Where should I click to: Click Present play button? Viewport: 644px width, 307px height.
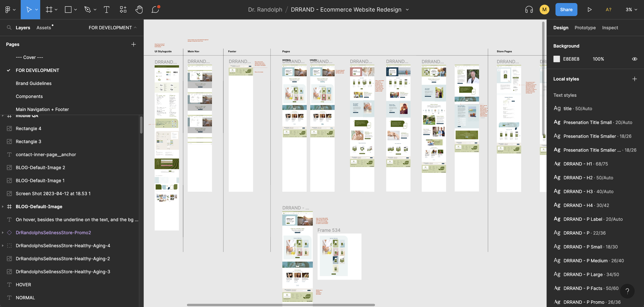click(589, 10)
